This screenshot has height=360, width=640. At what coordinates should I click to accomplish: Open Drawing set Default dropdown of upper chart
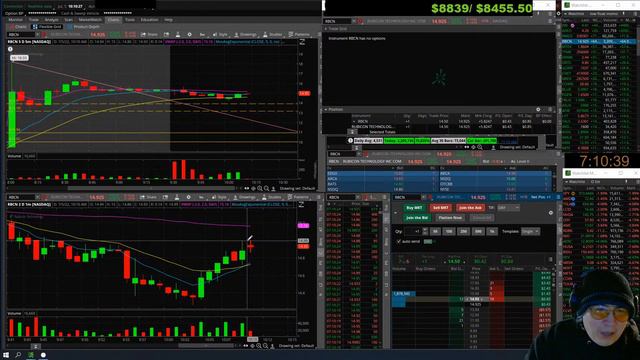pyautogui.click(x=298, y=189)
